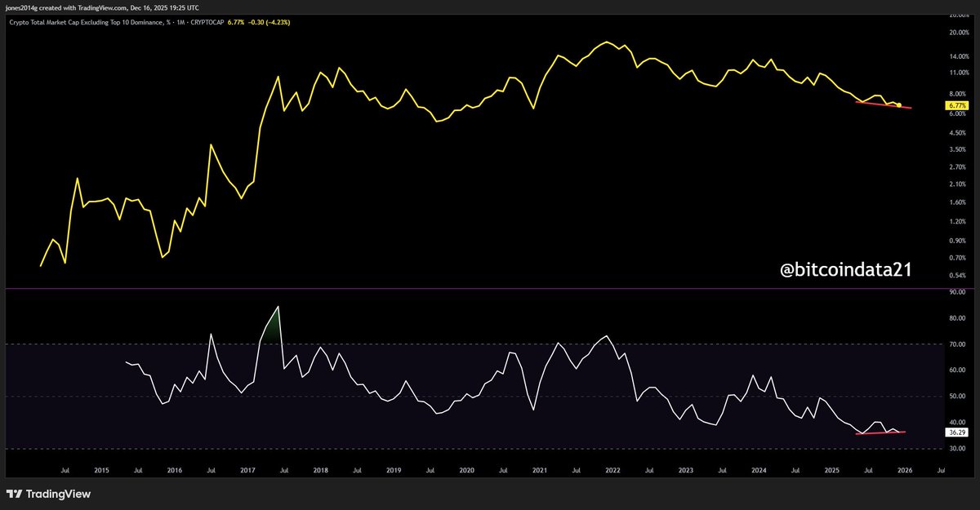The width and height of the screenshot is (980, 510).
Task: Click the 2023 label on time axis
Action: (685, 471)
